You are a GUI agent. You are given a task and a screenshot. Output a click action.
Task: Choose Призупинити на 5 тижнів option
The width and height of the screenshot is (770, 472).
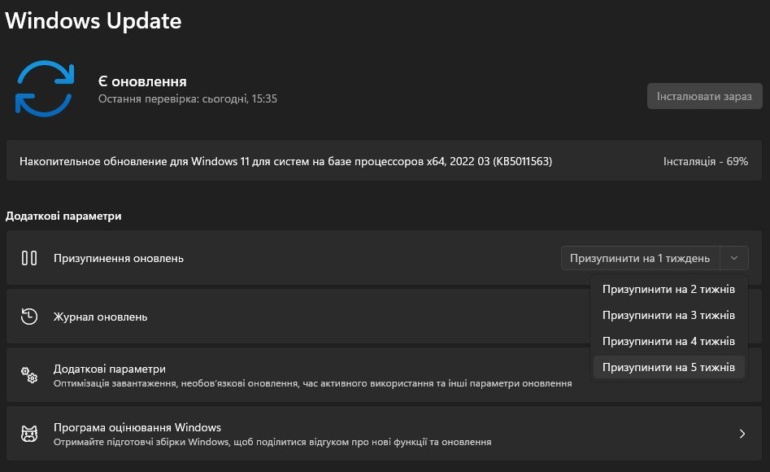668,367
